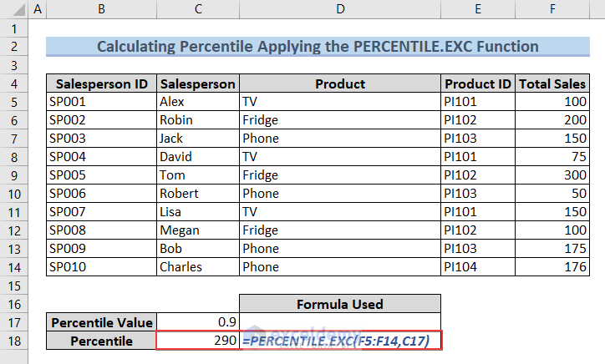Click the Formula Used header cell
This screenshot has width=605, height=364.
click(x=340, y=304)
